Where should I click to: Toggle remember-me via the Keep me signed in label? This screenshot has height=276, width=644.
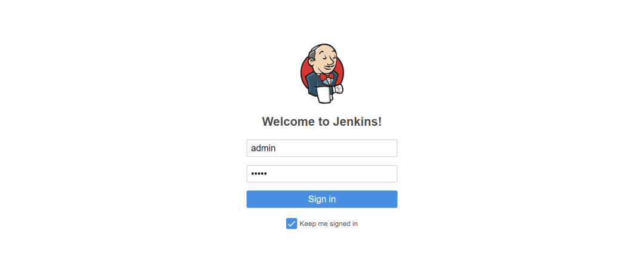click(x=329, y=224)
